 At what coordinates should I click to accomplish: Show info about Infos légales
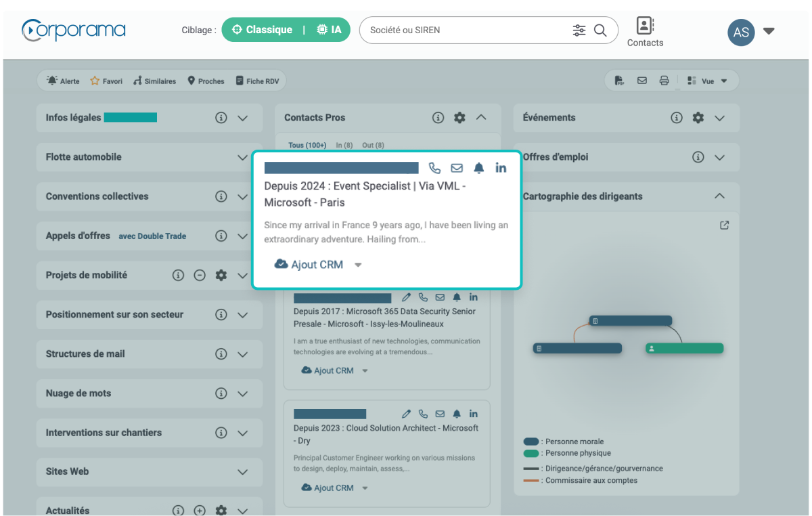[221, 118]
